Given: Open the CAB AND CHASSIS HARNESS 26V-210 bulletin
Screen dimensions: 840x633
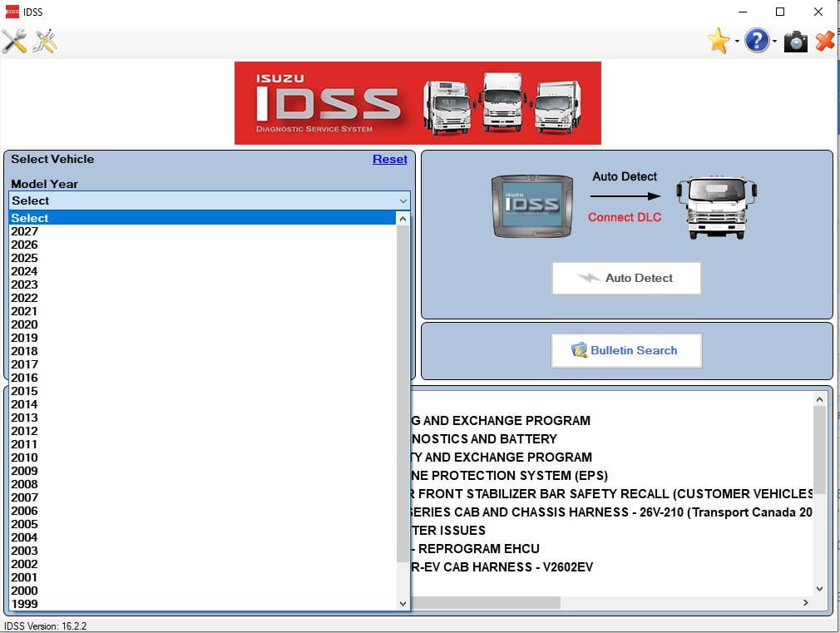Looking at the screenshot, I should (612, 512).
